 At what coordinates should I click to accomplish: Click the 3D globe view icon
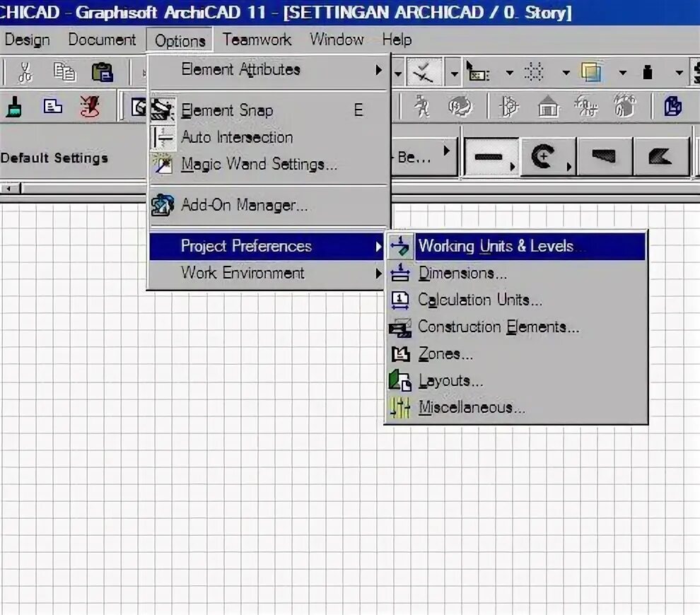coord(460,106)
